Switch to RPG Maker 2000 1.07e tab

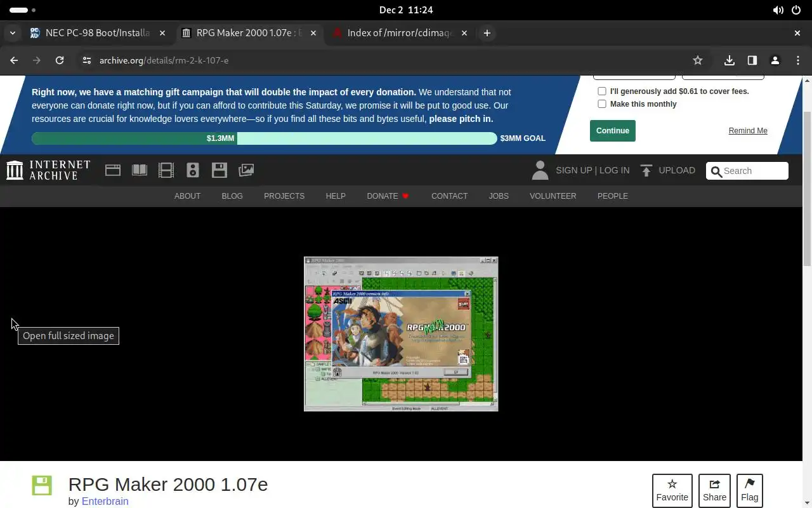point(249,33)
